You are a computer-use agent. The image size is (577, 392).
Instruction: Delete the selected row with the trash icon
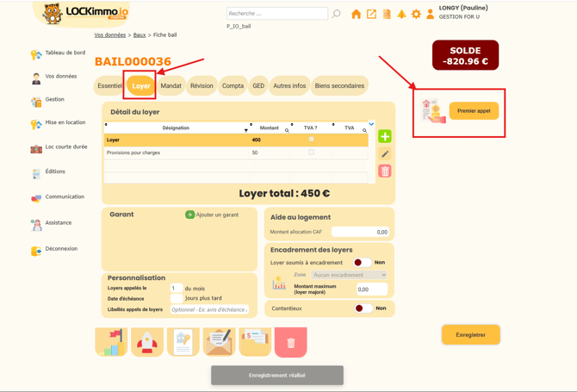coord(385,171)
